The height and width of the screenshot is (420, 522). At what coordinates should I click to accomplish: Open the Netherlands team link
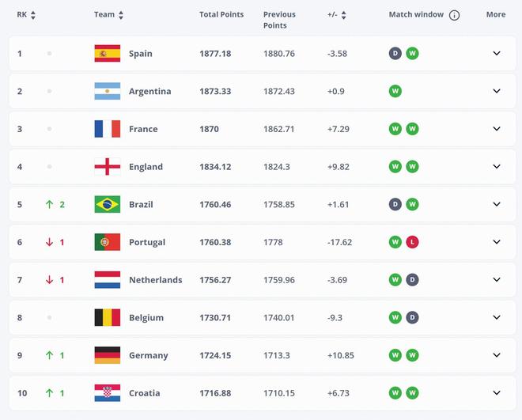pyautogui.click(x=156, y=280)
